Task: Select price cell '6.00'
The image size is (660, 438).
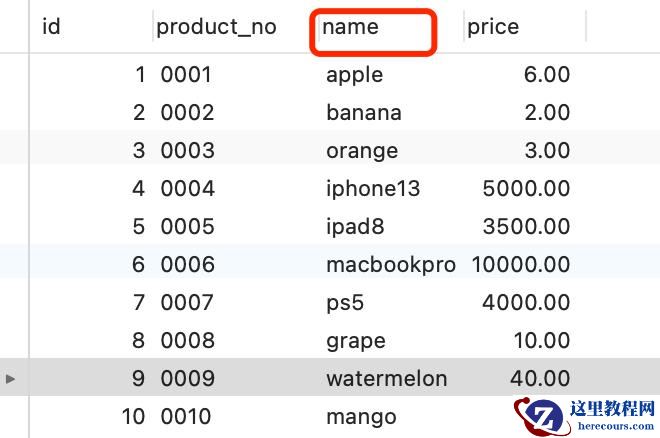Action: [x=547, y=75]
